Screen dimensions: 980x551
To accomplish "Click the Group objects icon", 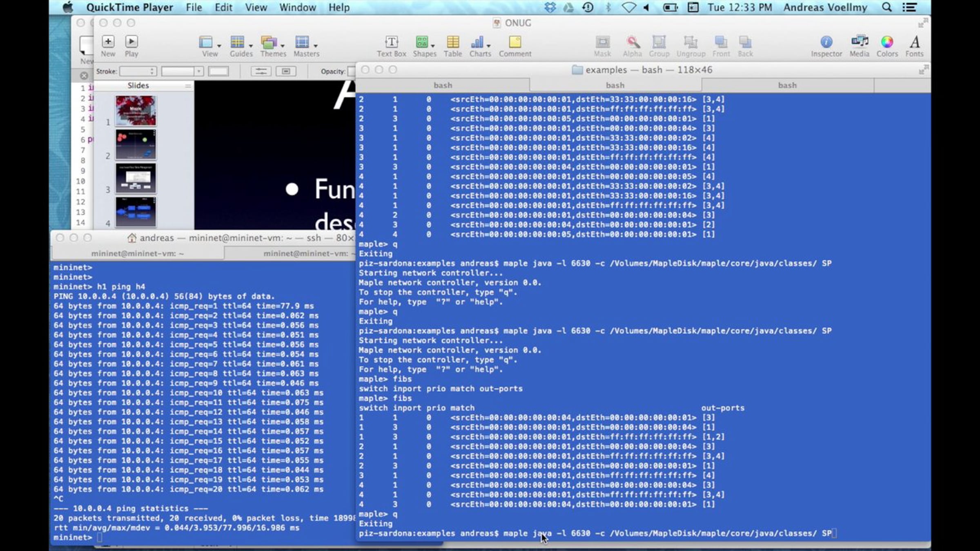I will coord(659,42).
